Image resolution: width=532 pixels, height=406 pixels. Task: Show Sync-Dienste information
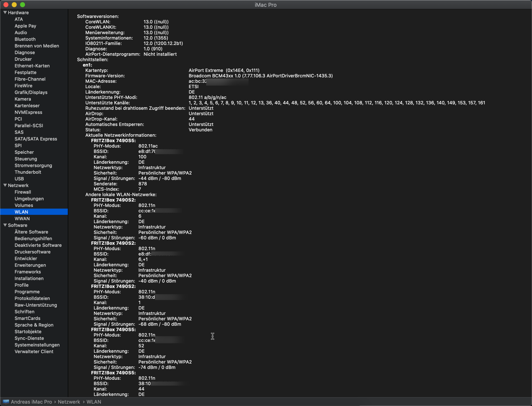tap(29, 338)
